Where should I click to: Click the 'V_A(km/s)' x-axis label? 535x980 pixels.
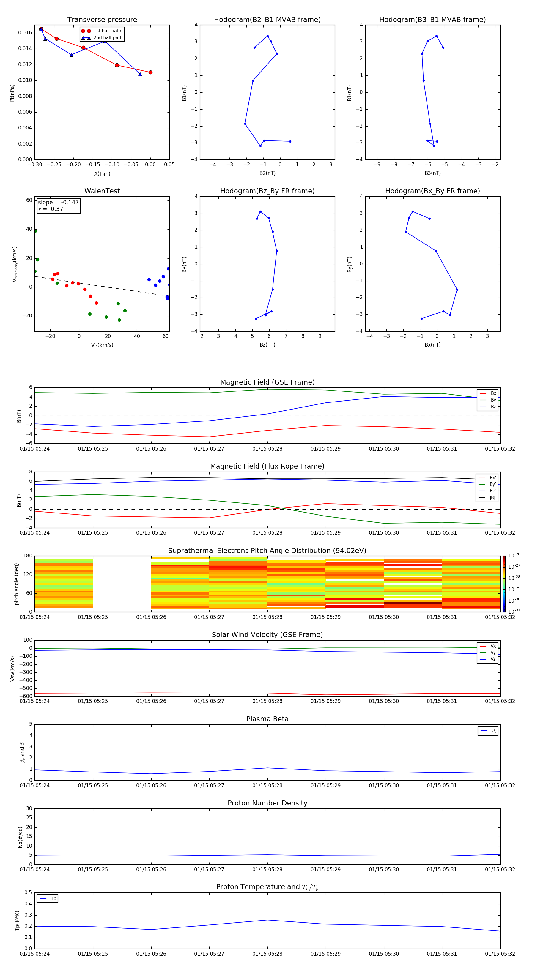pos(102,345)
